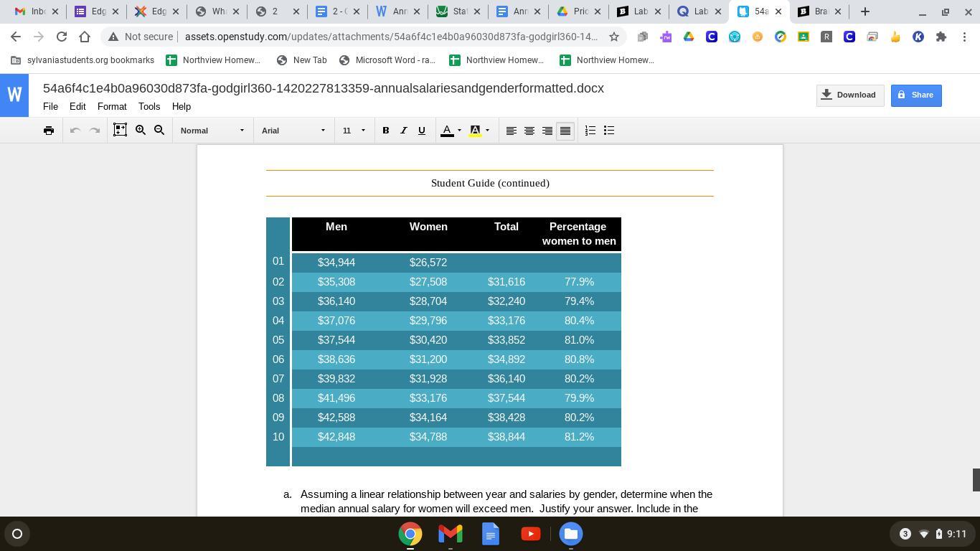Toggle underline formatting
This screenshot has width=980, height=551.
[422, 131]
